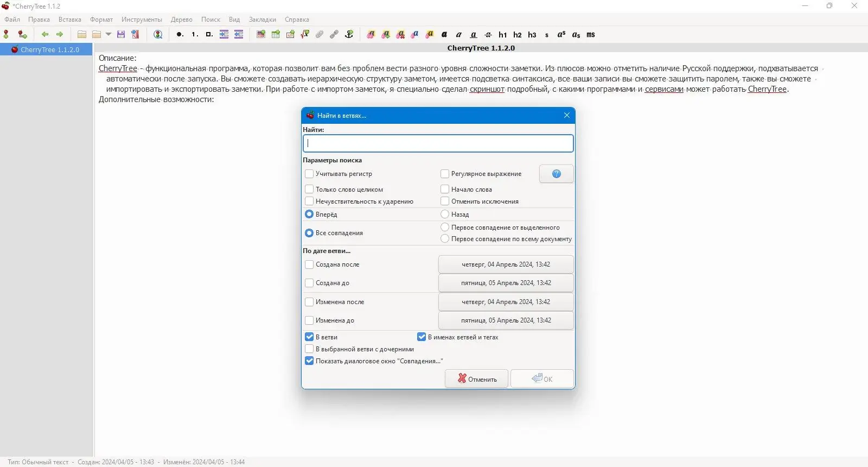Open the Дерево menu
The width and height of the screenshot is (868, 467).
(x=182, y=20)
